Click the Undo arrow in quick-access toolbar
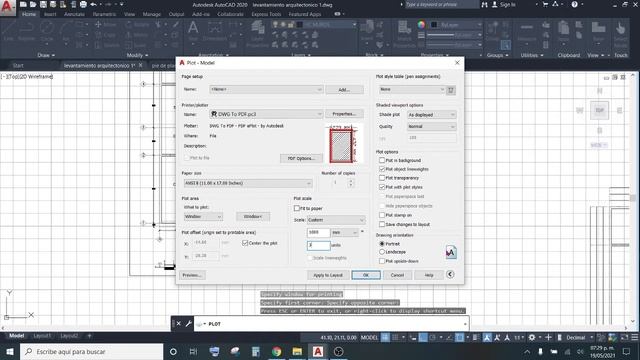Screen dimensions: 640x360 tap(93, 4)
